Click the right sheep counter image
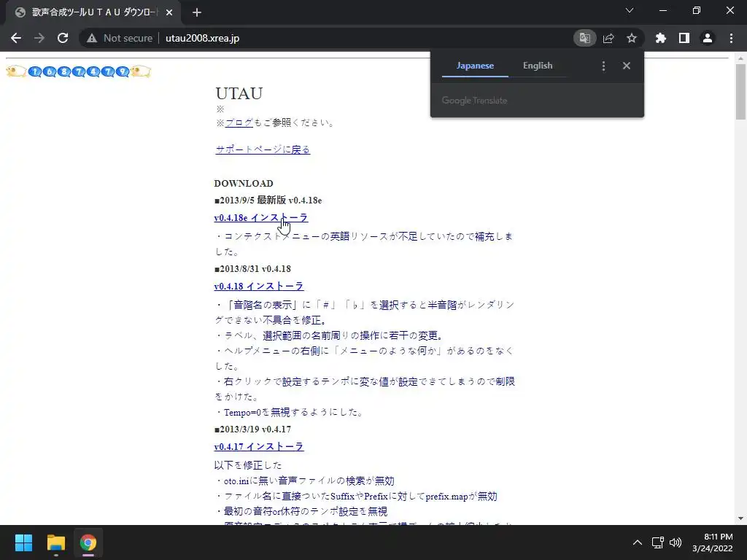 (x=141, y=71)
